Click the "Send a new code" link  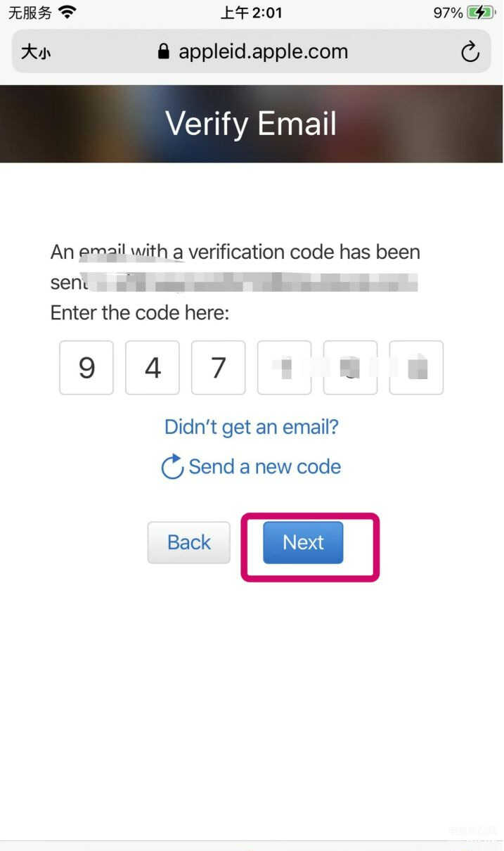[264, 467]
